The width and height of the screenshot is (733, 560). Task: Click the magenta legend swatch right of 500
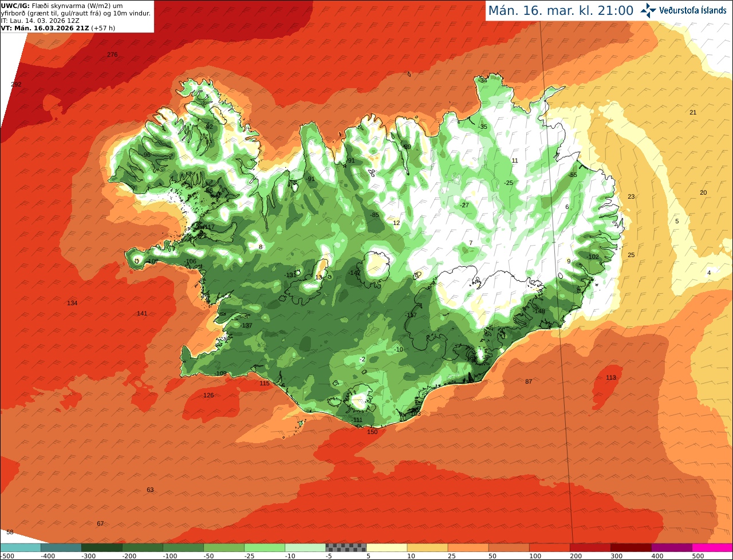[712, 547]
